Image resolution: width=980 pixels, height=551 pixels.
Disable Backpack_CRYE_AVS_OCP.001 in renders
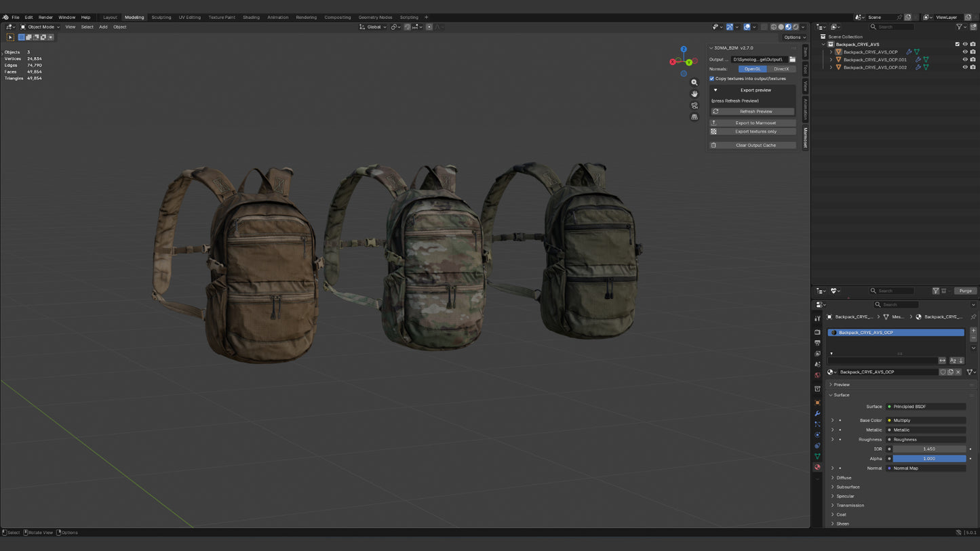[x=973, y=60]
